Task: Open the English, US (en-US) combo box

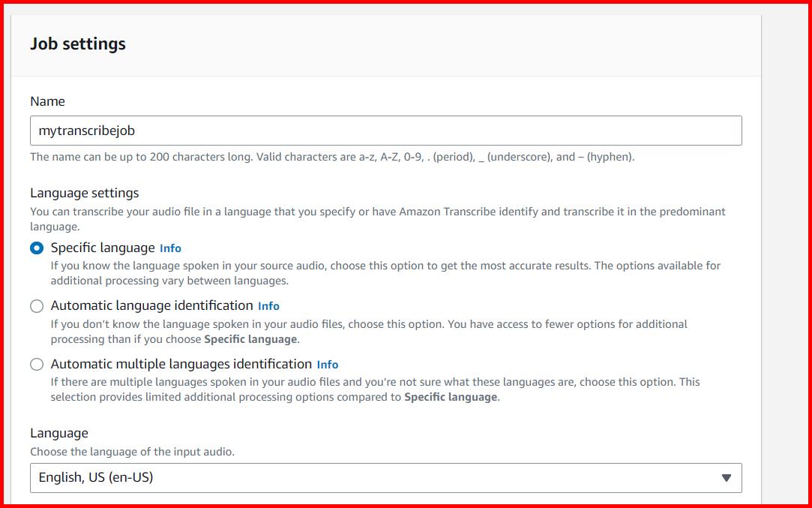Action: (385, 477)
